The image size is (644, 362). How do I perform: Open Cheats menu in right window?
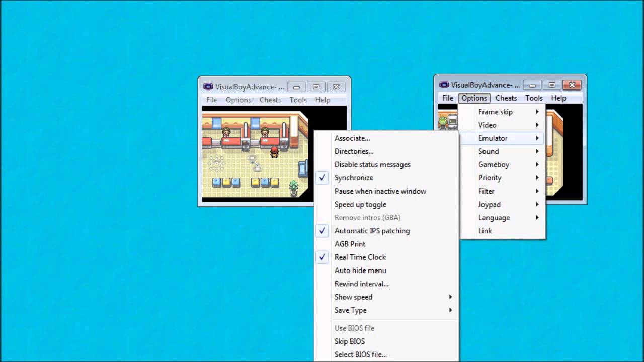(x=506, y=98)
